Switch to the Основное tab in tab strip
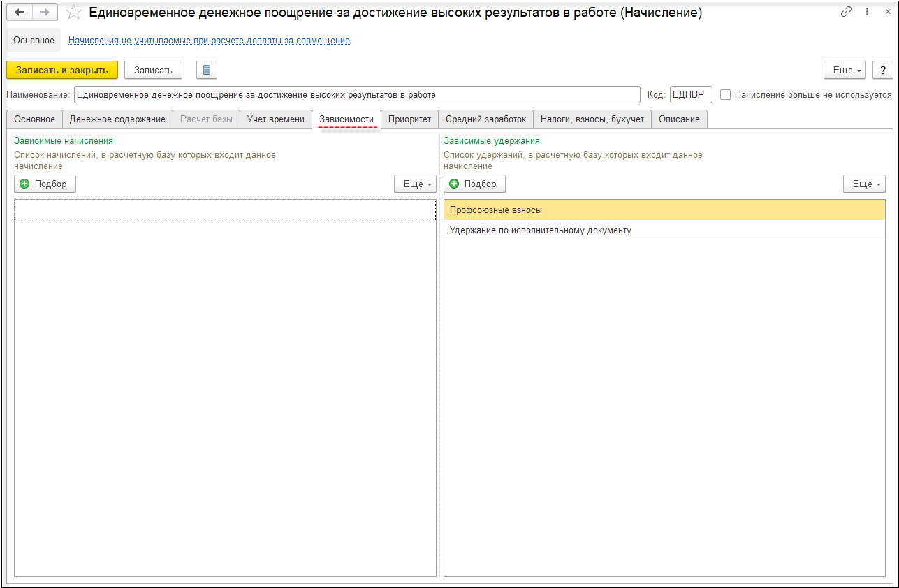 point(34,119)
